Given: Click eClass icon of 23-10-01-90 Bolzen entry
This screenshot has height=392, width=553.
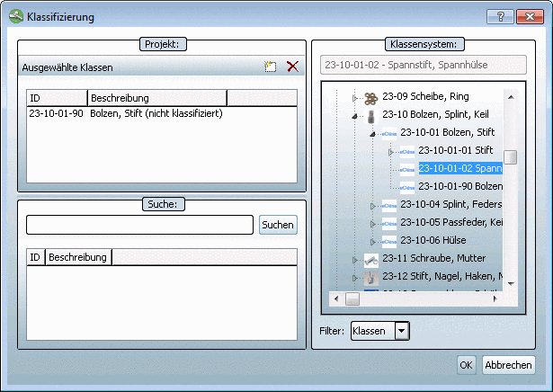Looking at the screenshot, I should tap(407, 188).
